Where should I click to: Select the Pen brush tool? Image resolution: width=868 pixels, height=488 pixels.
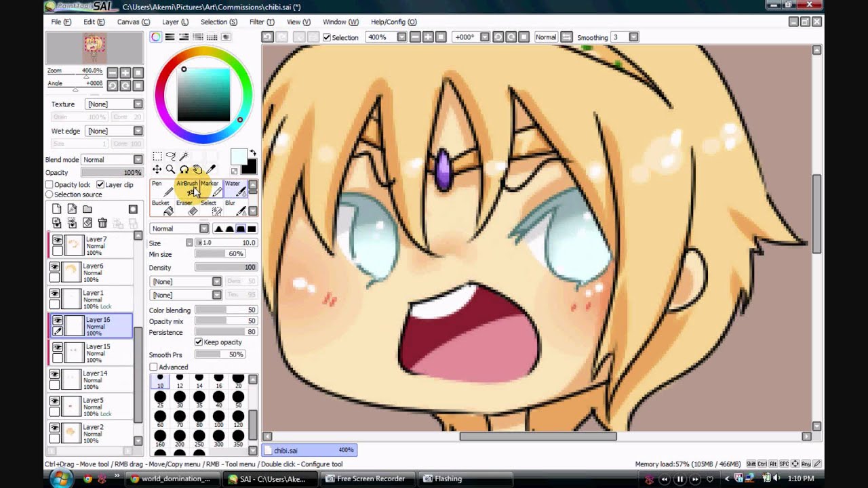pyautogui.click(x=162, y=188)
